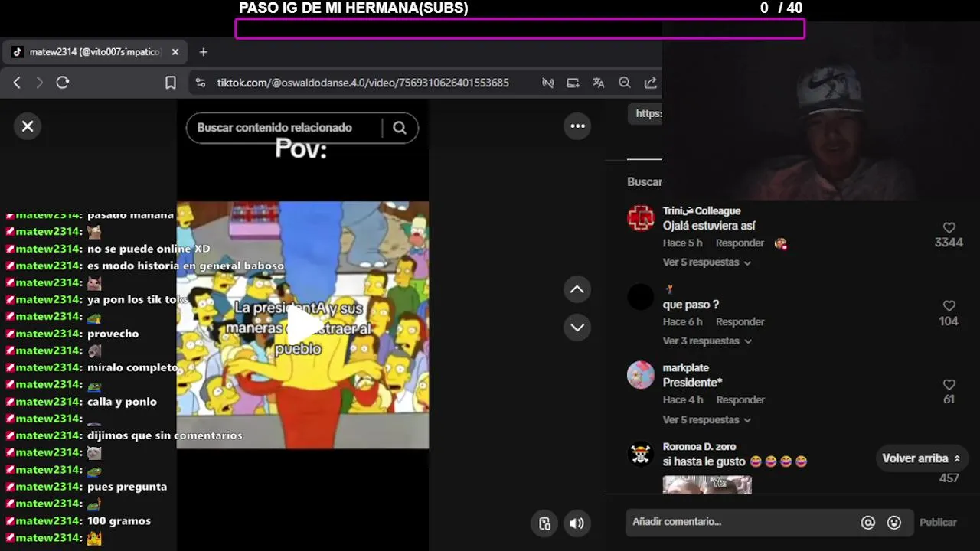Like the comment que paso ?
The image size is (980, 551).
949,306
